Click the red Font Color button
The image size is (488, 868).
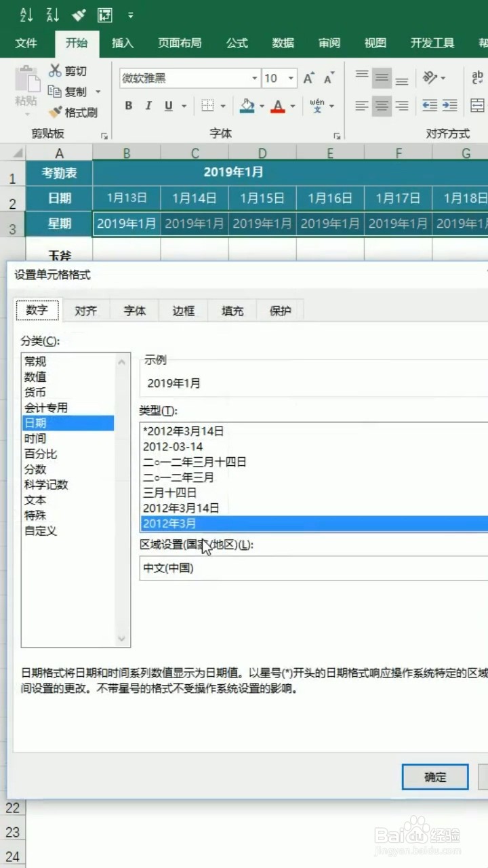tap(278, 106)
